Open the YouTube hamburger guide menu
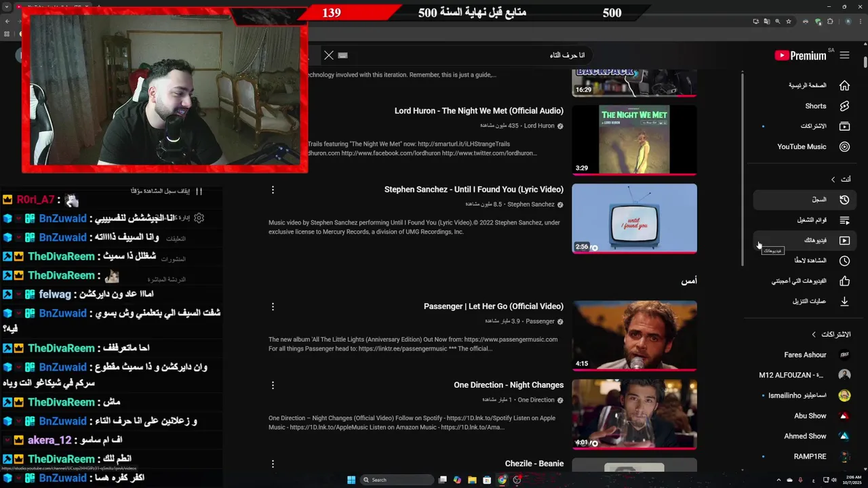Screen dimensions: 868x488 (x=844, y=55)
